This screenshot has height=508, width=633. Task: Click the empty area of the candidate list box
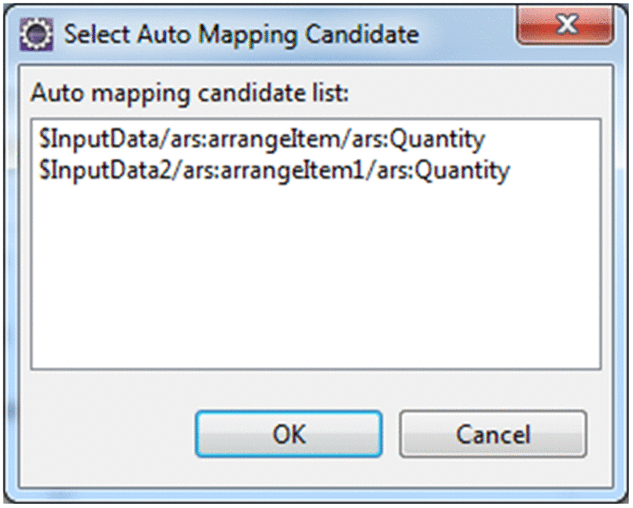coord(315,270)
